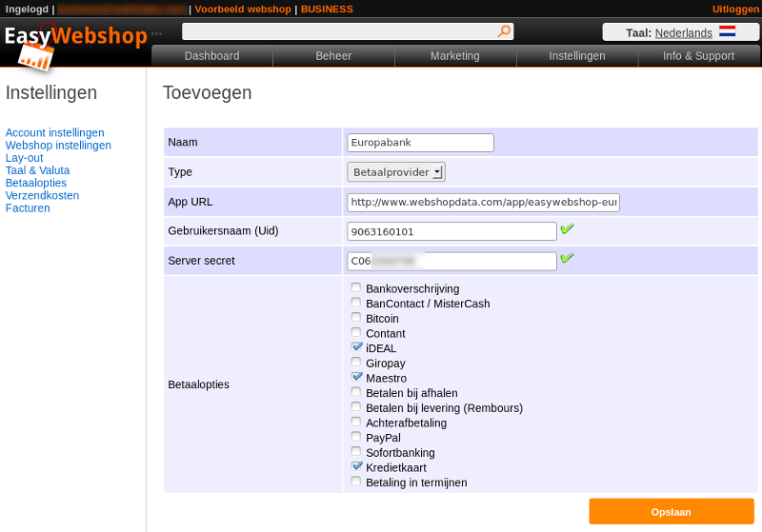The height and width of the screenshot is (532, 762).
Task: Enable the Bankoverschrijving checkbox
Action: coord(356,287)
